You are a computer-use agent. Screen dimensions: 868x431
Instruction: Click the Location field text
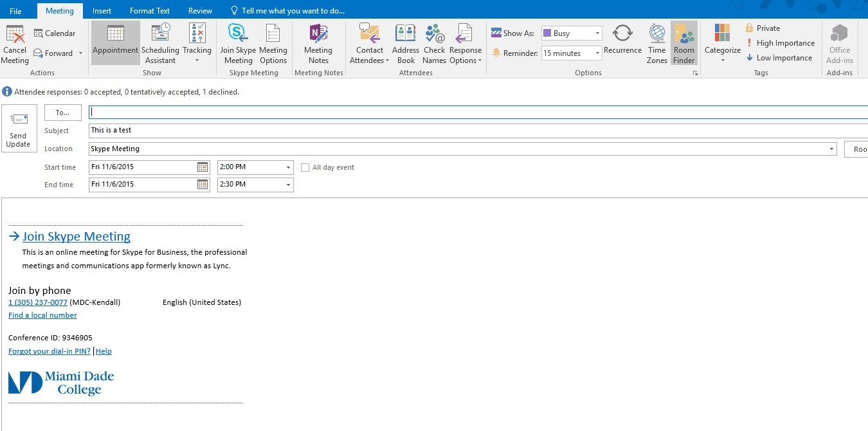(x=115, y=149)
